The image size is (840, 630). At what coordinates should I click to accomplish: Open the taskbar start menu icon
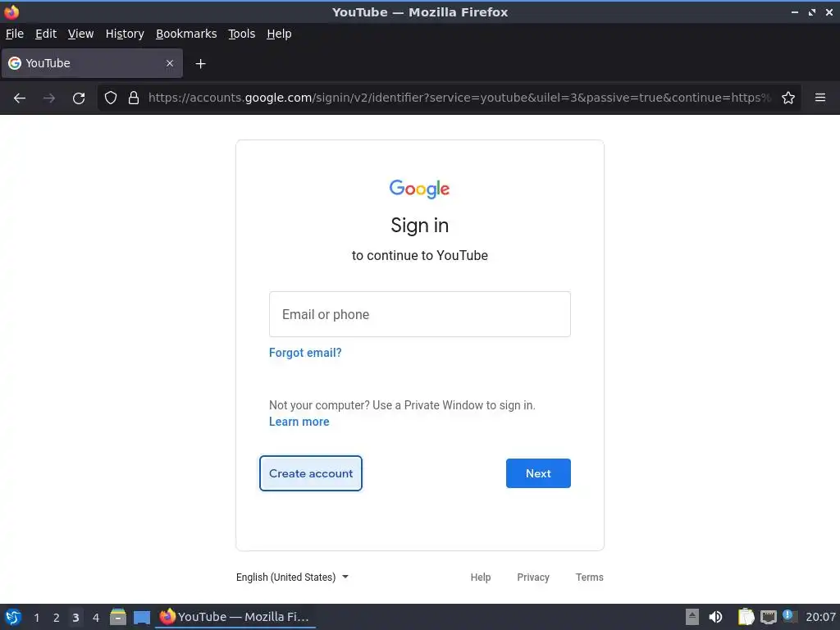click(13, 617)
